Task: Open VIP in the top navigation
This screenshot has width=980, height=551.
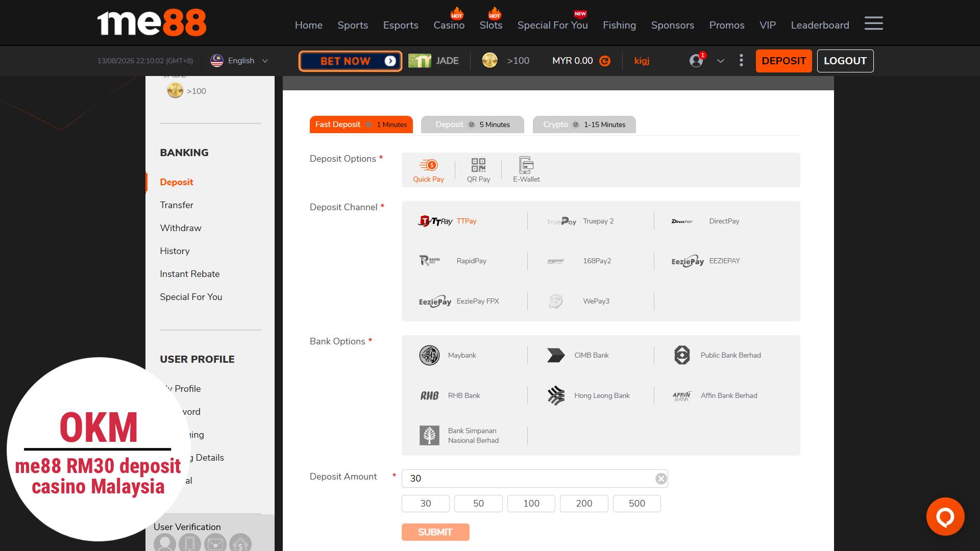Action: coord(768,25)
